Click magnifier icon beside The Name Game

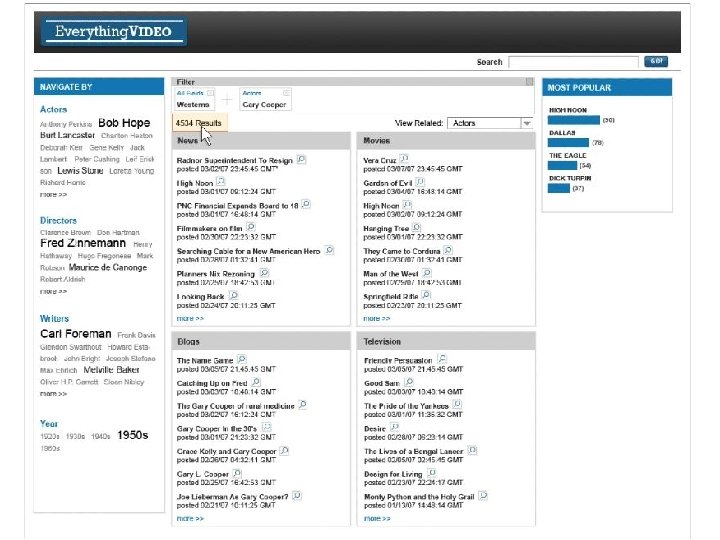pos(242,359)
